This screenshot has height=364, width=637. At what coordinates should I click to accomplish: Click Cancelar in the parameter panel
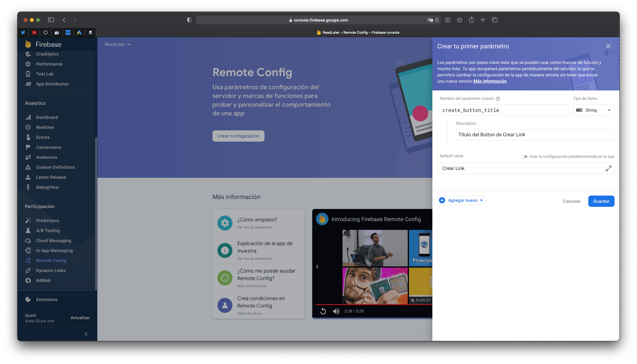pos(571,201)
